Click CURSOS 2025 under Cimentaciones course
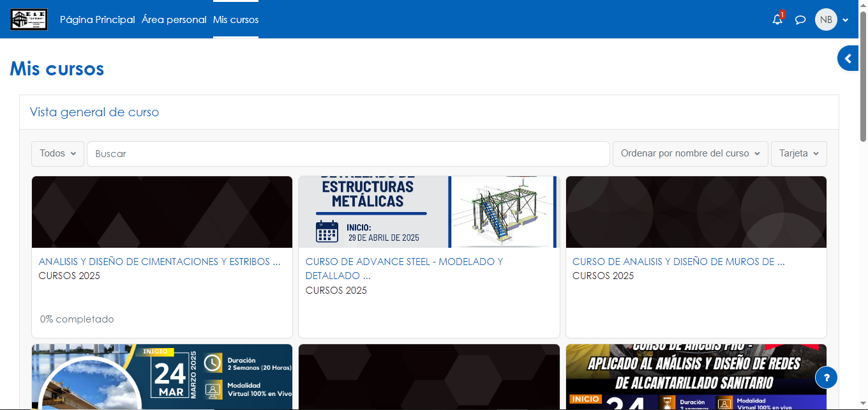868x410 pixels. (70, 276)
